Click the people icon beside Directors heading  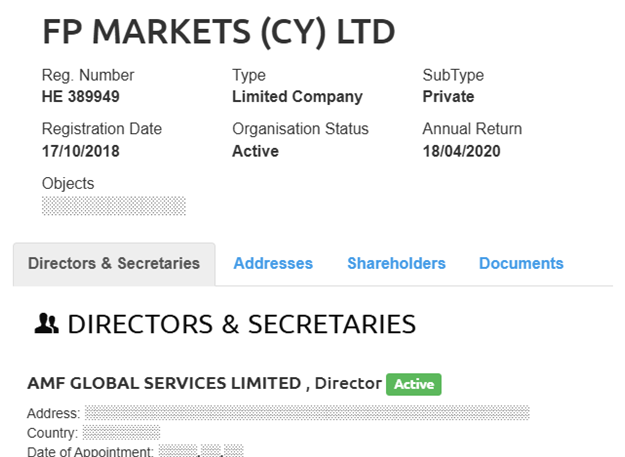[x=46, y=323]
